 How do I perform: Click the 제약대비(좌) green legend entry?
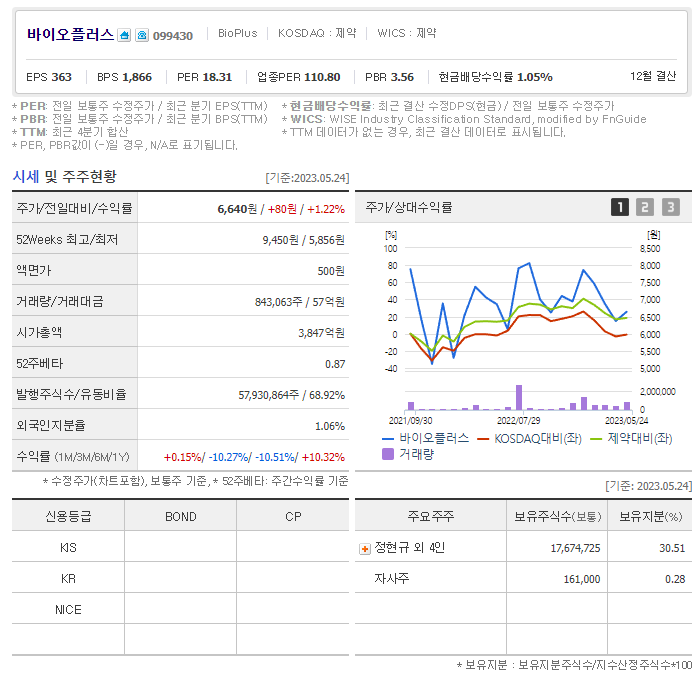631,439
